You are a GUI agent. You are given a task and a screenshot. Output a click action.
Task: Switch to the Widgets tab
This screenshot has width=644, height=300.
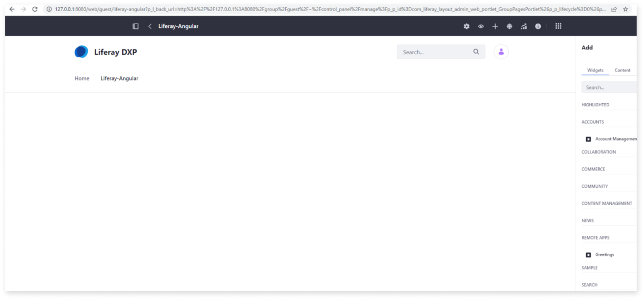(595, 70)
